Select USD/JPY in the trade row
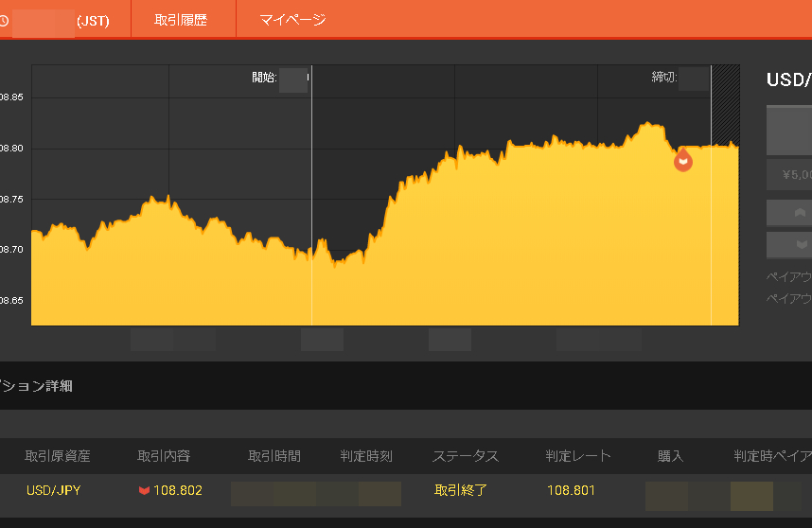 [x=53, y=490]
